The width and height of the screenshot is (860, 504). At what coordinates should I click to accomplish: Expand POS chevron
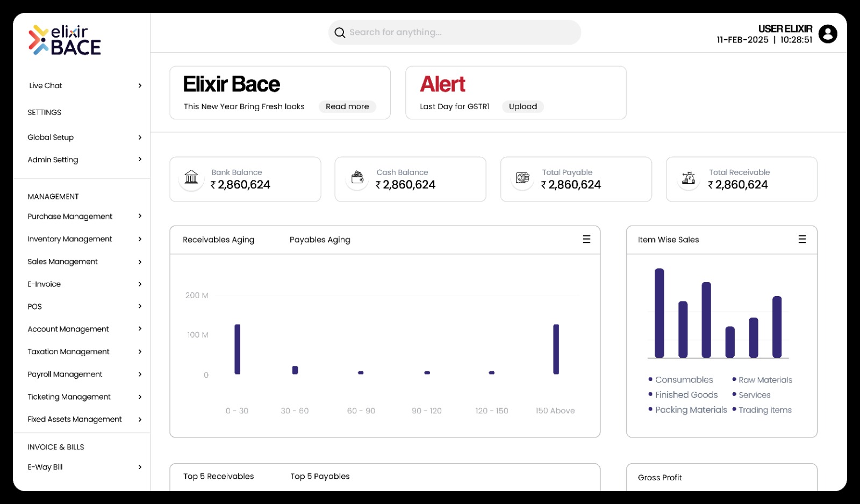click(140, 306)
